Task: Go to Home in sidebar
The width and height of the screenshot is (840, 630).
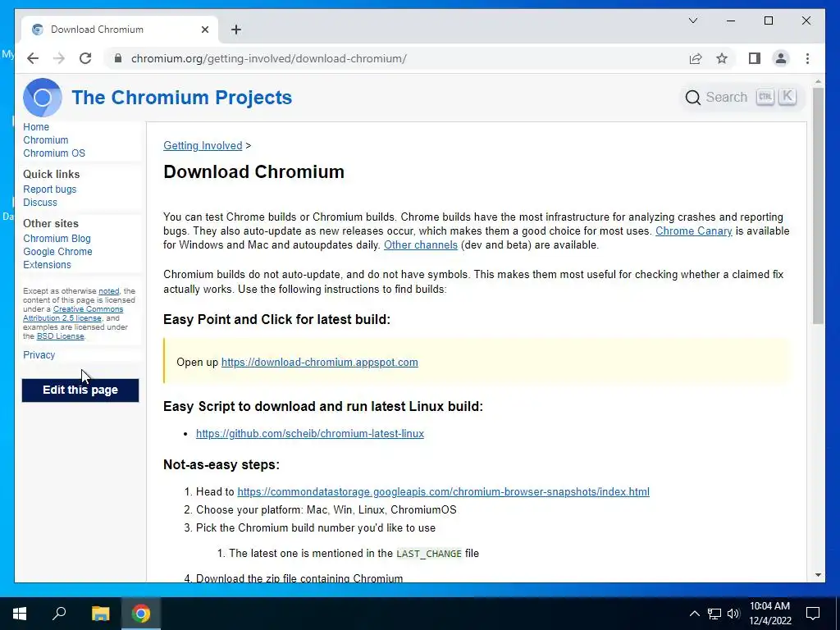Action: (x=36, y=127)
